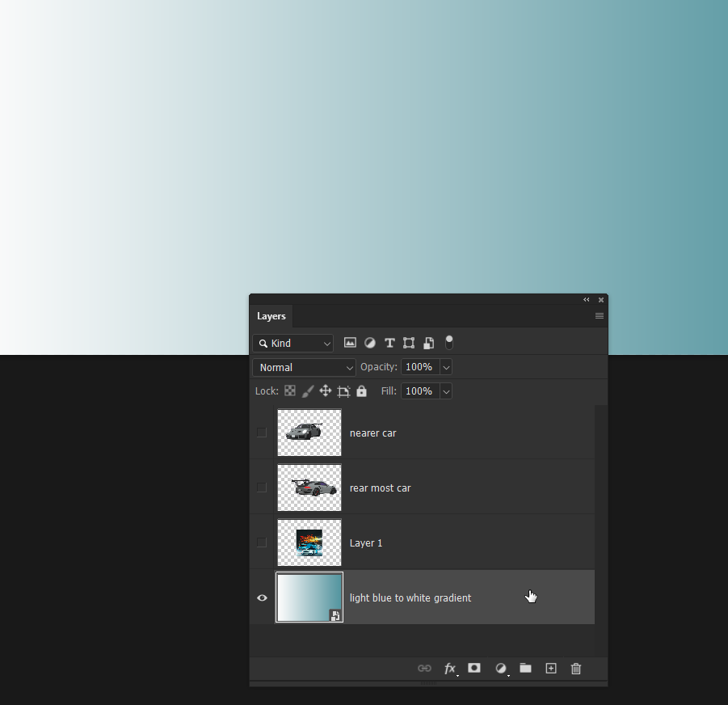
Task: Lock all properties of the layer
Action: pos(361,390)
